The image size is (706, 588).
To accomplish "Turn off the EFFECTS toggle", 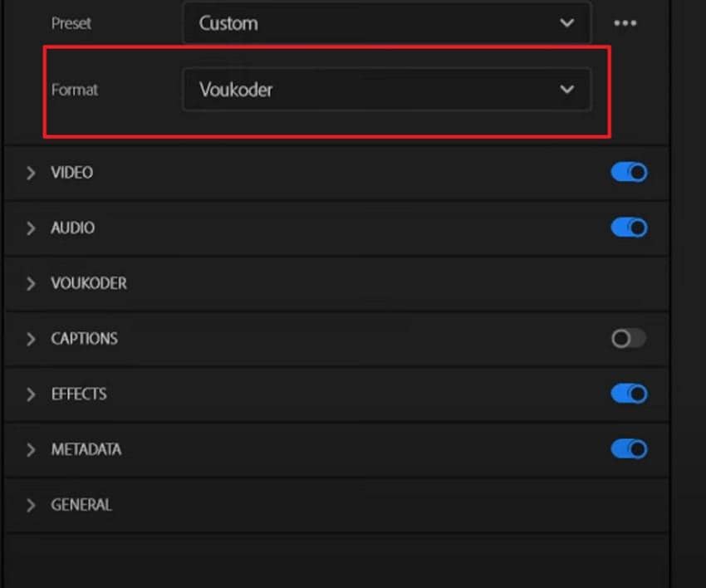I will pyautogui.click(x=629, y=394).
